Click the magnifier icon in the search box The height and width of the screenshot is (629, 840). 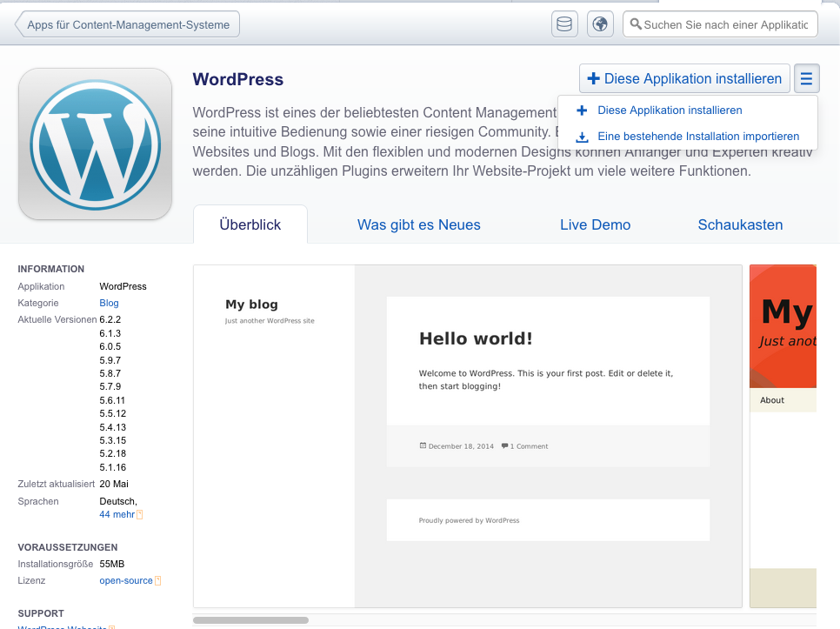636,24
